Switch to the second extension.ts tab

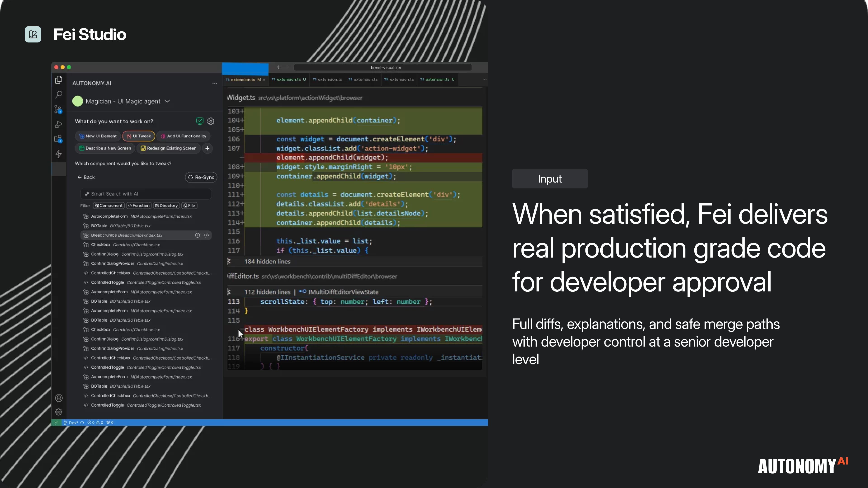[289, 80]
